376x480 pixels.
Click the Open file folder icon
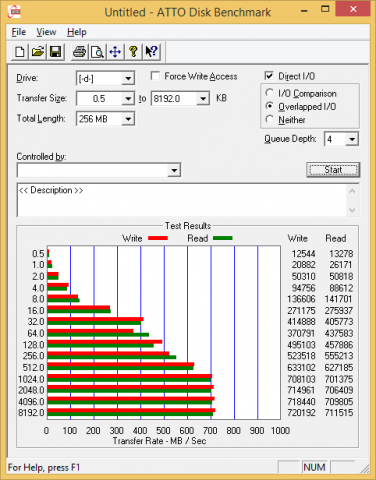click(38, 52)
